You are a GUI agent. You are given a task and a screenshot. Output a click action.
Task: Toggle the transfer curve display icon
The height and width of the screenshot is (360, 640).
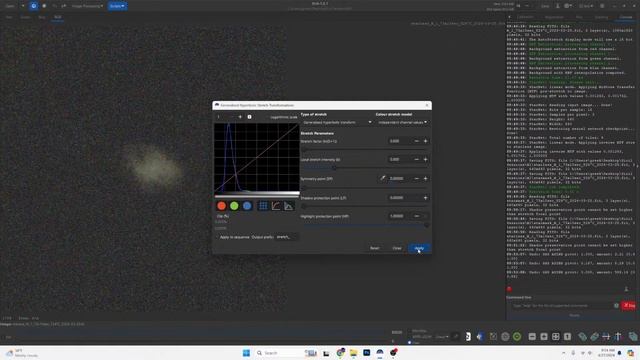tap(276, 206)
